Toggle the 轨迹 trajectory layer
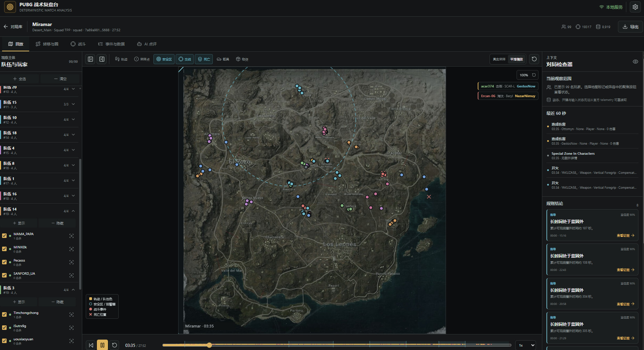 [x=121, y=59]
